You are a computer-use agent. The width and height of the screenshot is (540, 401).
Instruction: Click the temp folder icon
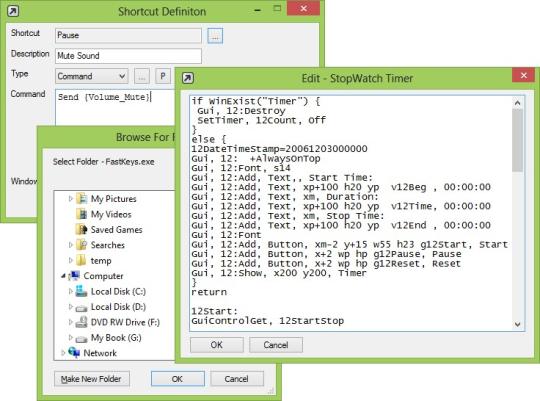(x=82, y=260)
